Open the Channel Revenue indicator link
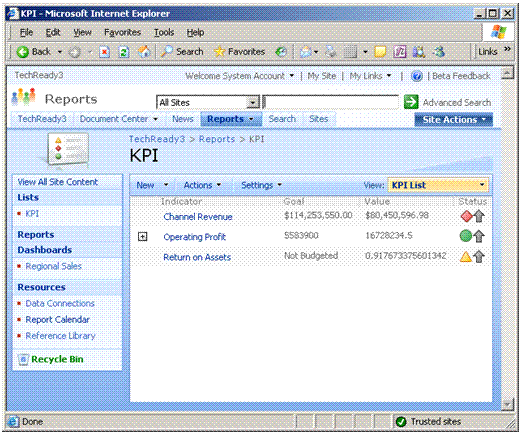This screenshot has width=524, height=436. (x=198, y=217)
